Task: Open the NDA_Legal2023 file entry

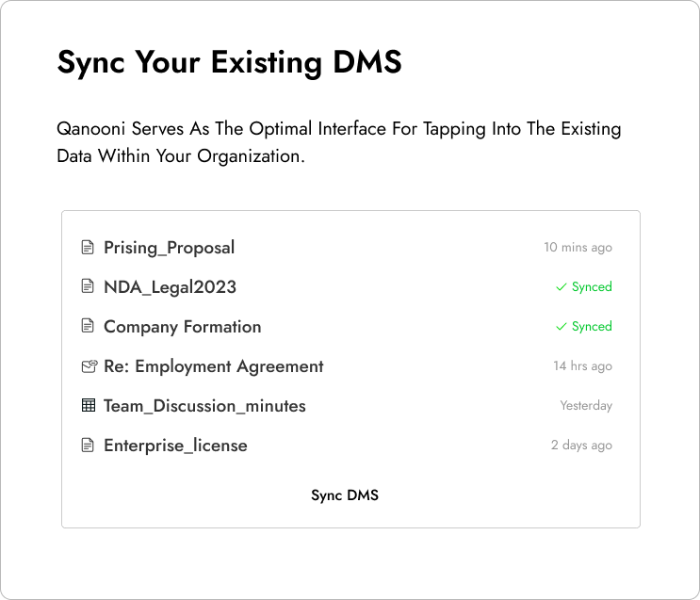Action: 170,287
